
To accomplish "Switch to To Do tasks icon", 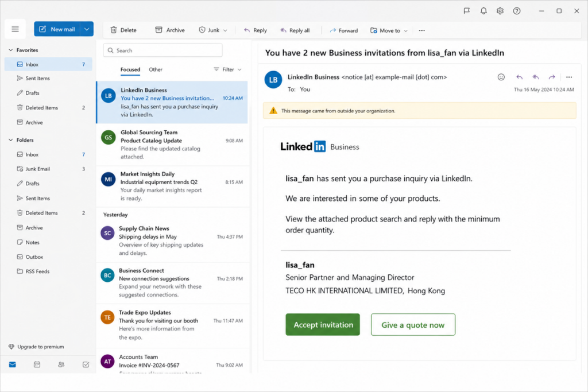I will 86,364.
